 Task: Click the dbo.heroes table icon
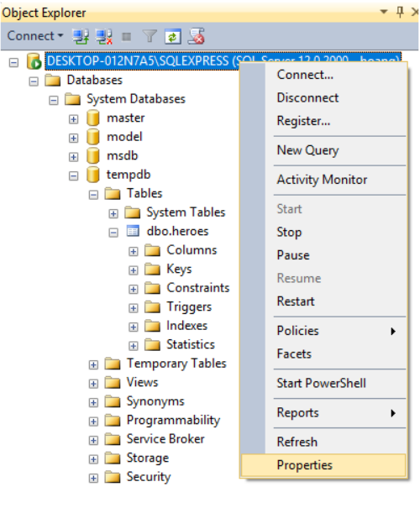coord(133,231)
